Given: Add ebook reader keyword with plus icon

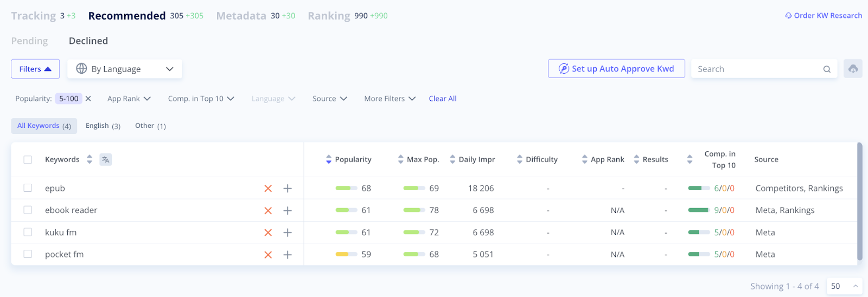Looking at the screenshot, I should tap(288, 210).
